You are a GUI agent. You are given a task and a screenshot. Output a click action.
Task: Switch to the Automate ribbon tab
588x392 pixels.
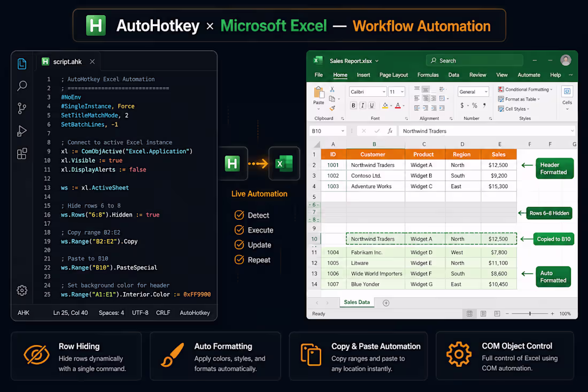pos(529,75)
